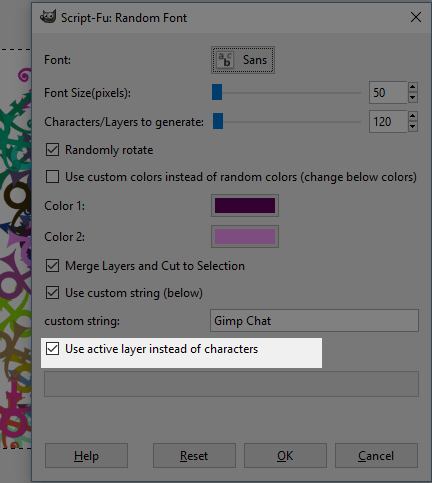
Task: Open the Sans font selector button
Action: [243, 60]
